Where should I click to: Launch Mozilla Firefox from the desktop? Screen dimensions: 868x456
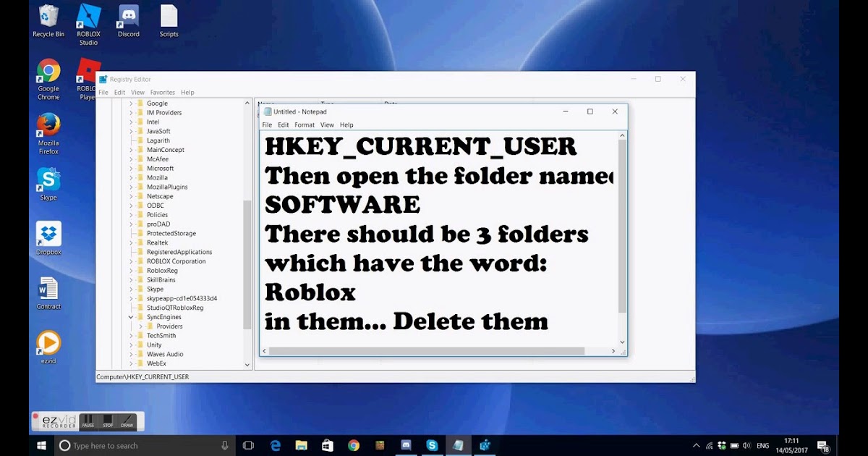click(x=48, y=134)
